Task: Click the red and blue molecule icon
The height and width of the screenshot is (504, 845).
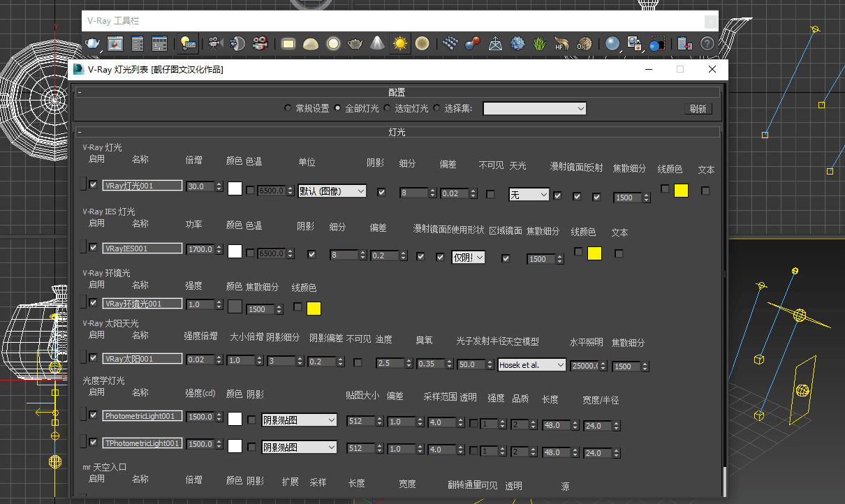Action: (472, 44)
